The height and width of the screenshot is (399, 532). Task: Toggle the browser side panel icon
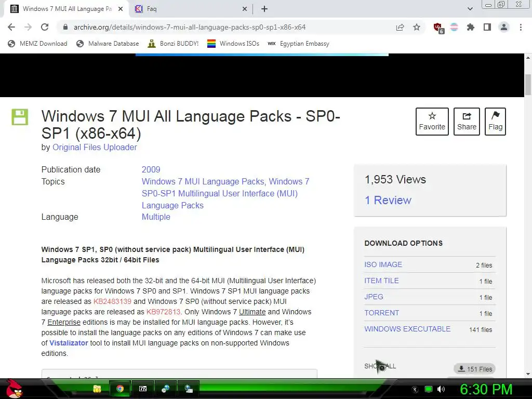pyautogui.click(x=487, y=27)
